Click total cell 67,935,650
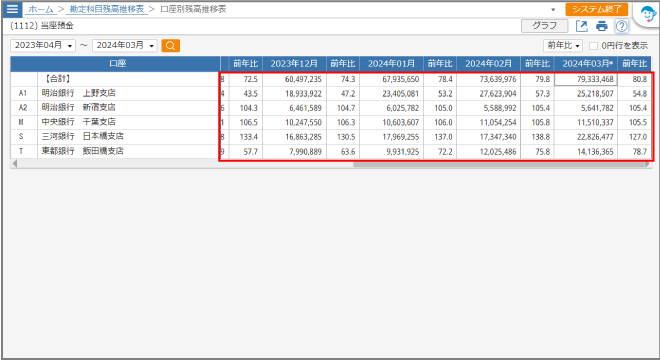Screen dimensions: 660x360 tap(391, 79)
